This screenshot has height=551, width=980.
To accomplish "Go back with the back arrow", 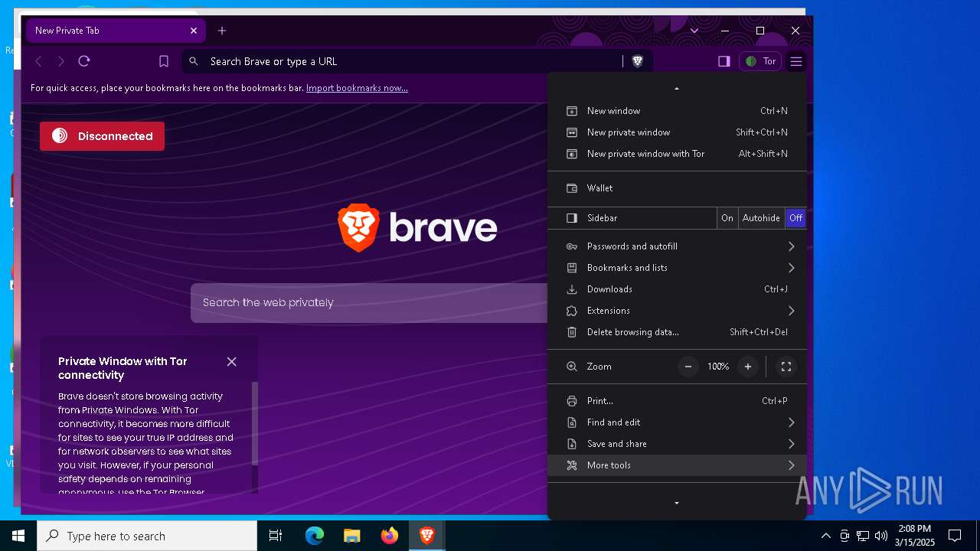I will click(38, 61).
